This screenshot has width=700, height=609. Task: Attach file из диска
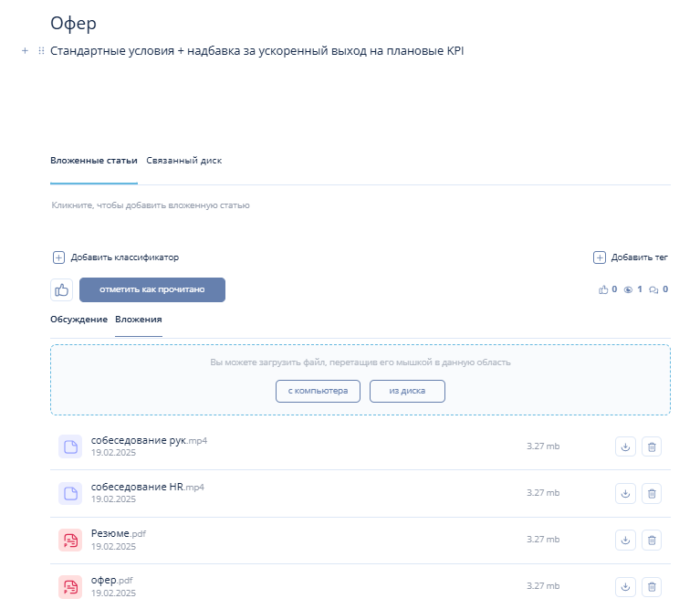[407, 391]
